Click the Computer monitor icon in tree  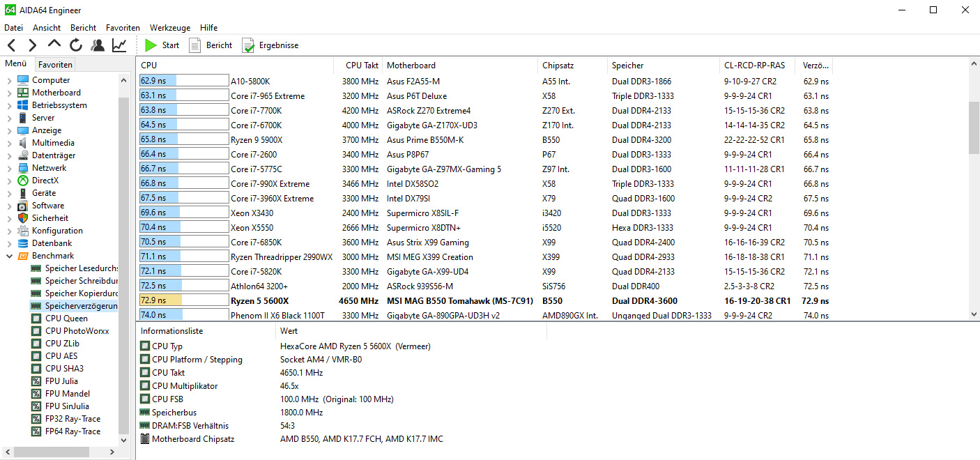click(x=23, y=80)
